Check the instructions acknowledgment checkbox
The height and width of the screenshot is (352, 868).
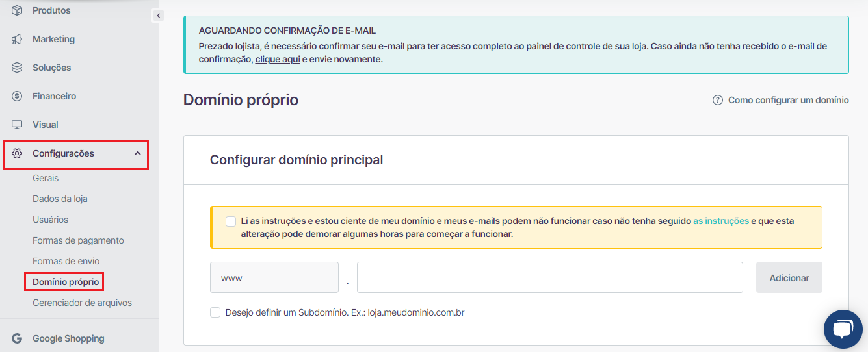(231, 221)
